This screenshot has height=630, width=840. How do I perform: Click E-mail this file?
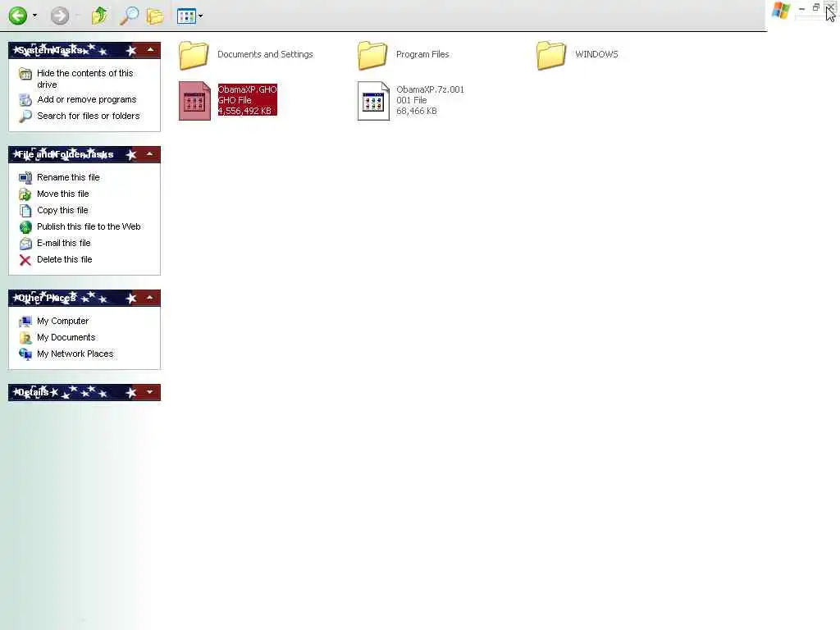pyautogui.click(x=63, y=243)
